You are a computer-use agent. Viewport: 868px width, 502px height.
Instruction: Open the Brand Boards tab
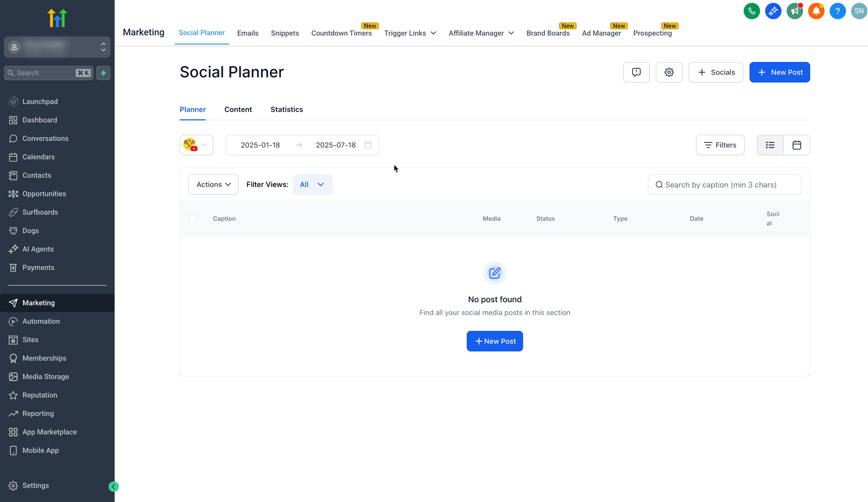(548, 33)
